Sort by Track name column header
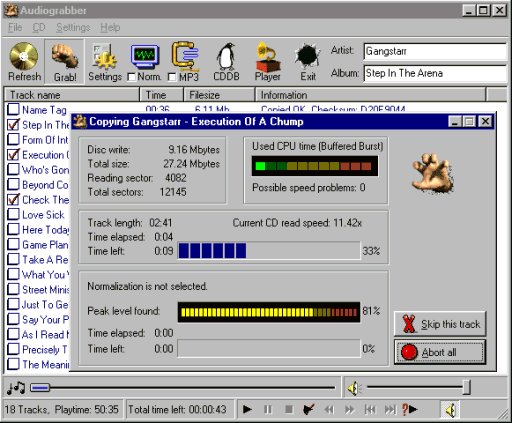The height and width of the screenshot is (423, 512). (x=72, y=95)
